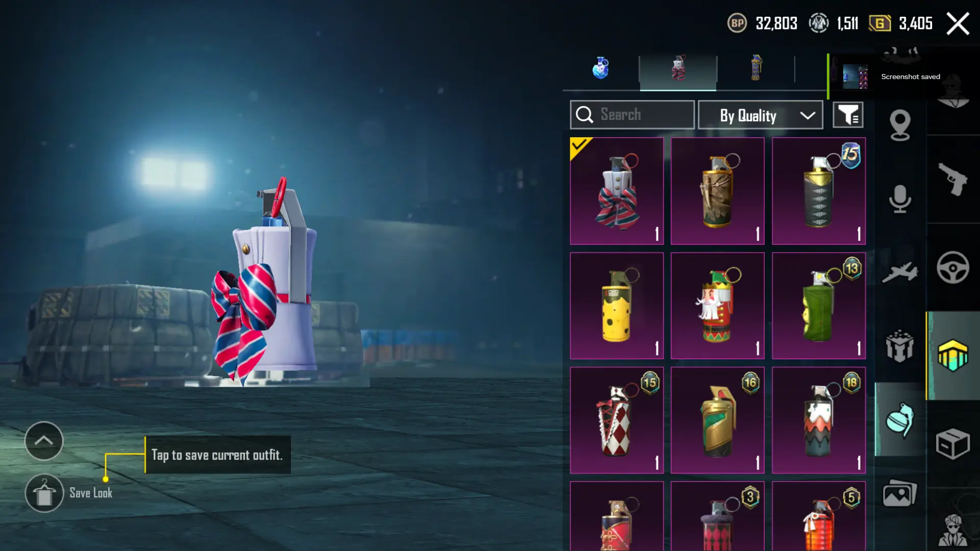The image size is (980, 551).
Task: Open the photo gallery icon in sidebar
Action: tap(900, 493)
